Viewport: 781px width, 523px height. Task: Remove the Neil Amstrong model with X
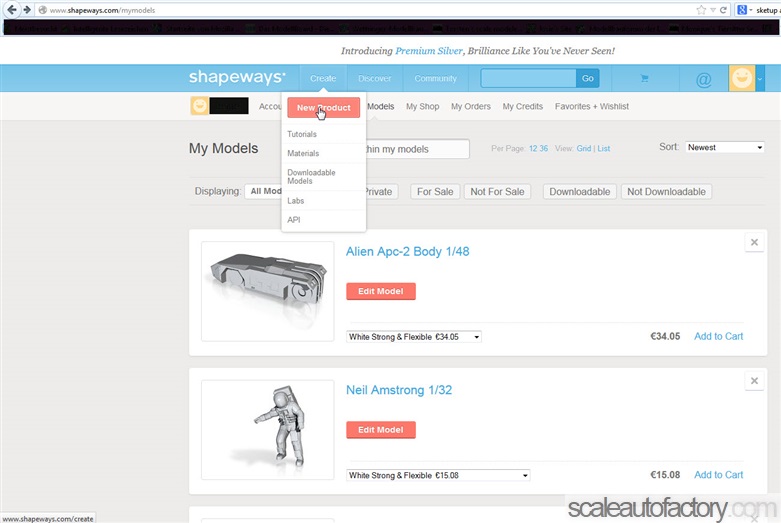point(754,381)
